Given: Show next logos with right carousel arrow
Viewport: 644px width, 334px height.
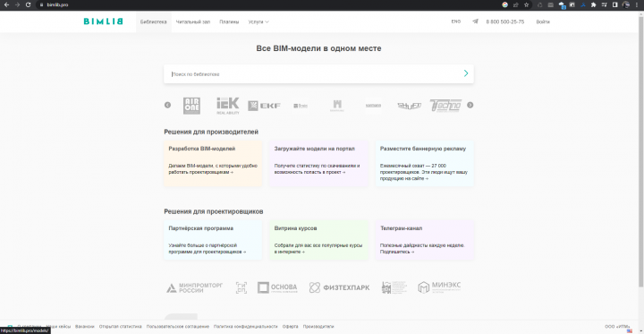Looking at the screenshot, I should coord(470,106).
